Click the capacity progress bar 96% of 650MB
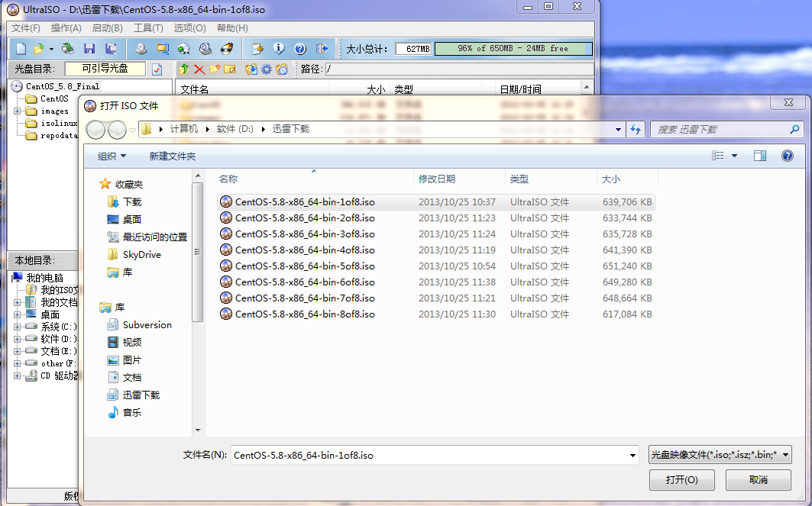812x506 pixels. [x=513, y=49]
